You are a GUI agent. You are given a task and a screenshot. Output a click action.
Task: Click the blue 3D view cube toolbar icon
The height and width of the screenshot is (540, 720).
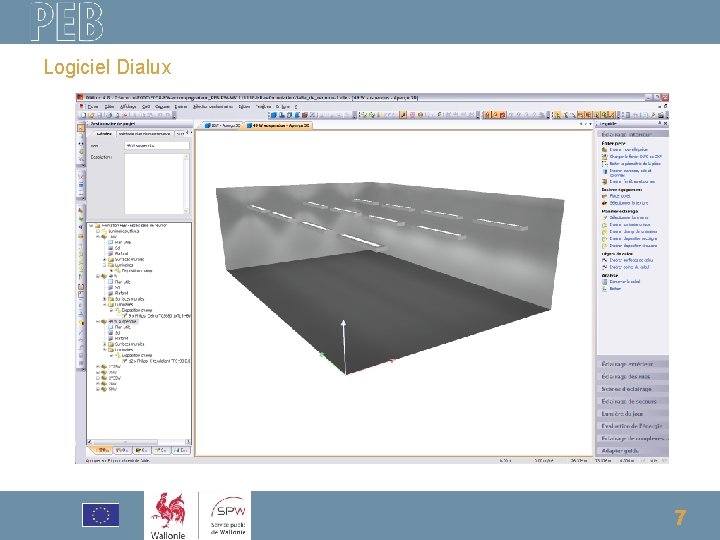coord(274,115)
